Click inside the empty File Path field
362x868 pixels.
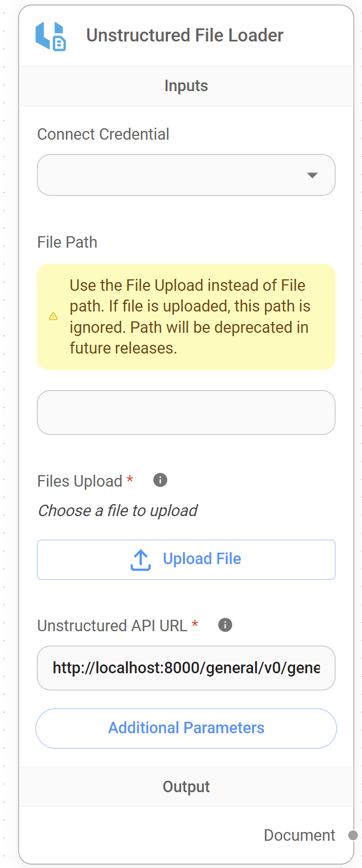pos(186,412)
